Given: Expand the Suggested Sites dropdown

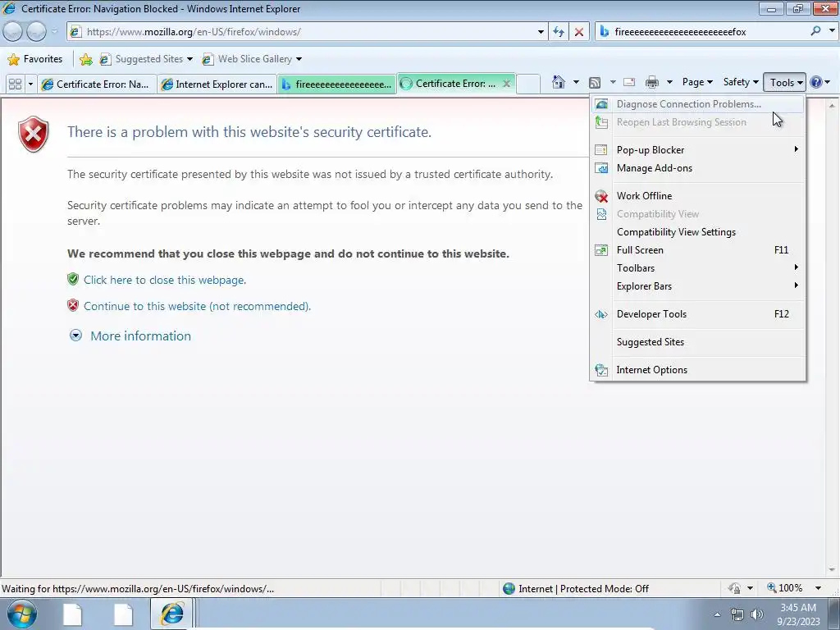Looking at the screenshot, I should click(189, 59).
